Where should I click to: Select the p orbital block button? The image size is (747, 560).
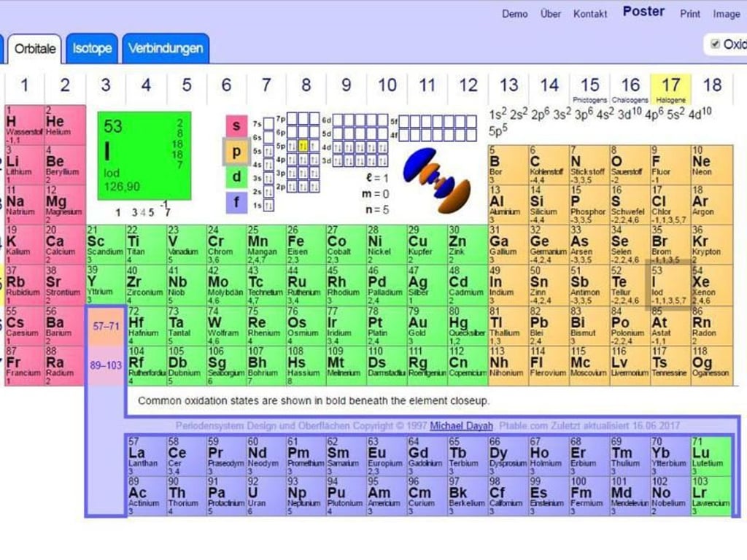(x=236, y=152)
